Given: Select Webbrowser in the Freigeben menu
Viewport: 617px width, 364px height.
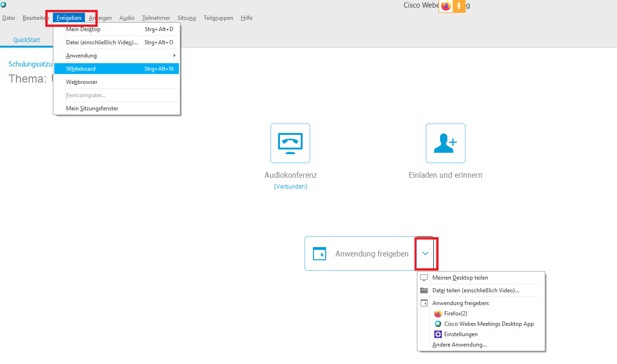Looking at the screenshot, I should [x=117, y=82].
